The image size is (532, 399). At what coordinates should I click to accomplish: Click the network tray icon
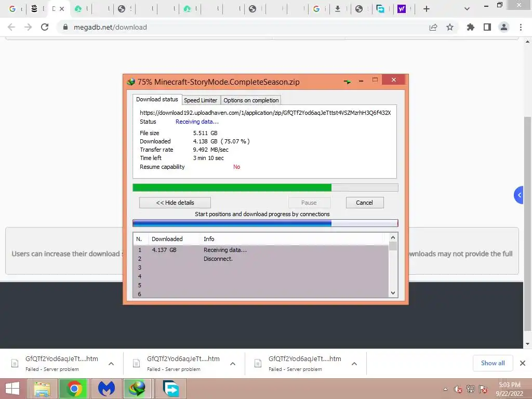pyautogui.click(x=471, y=389)
